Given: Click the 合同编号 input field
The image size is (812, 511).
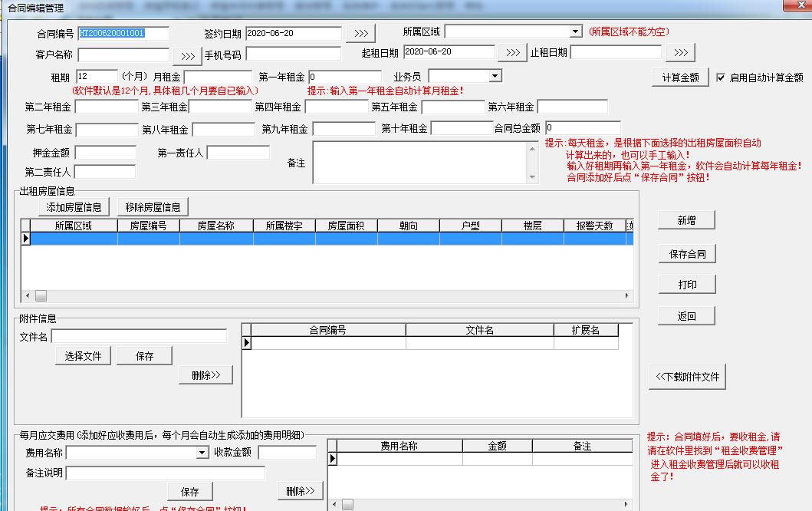Looking at the screenshot, I should pos(123,34).
